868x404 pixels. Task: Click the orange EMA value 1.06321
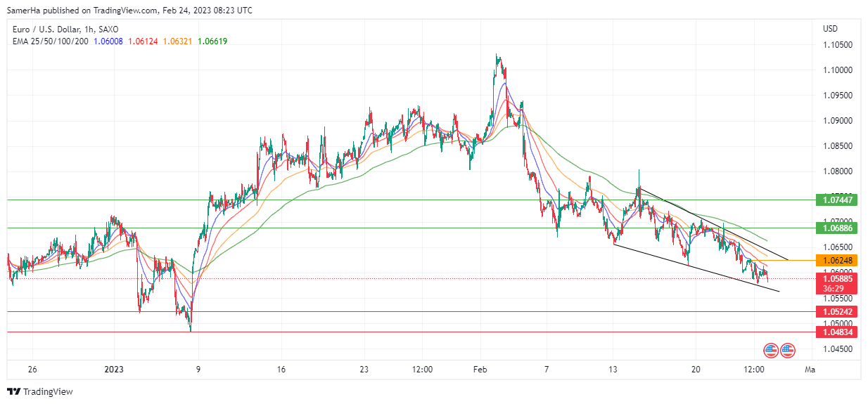(x=177, y=41)
